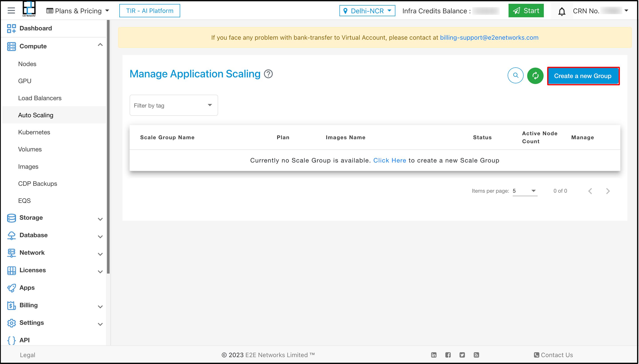Screen dimensions: 639x364
Task: Click the Licenses grid icon
Action: pyautogui.click(x=12, y=270)
